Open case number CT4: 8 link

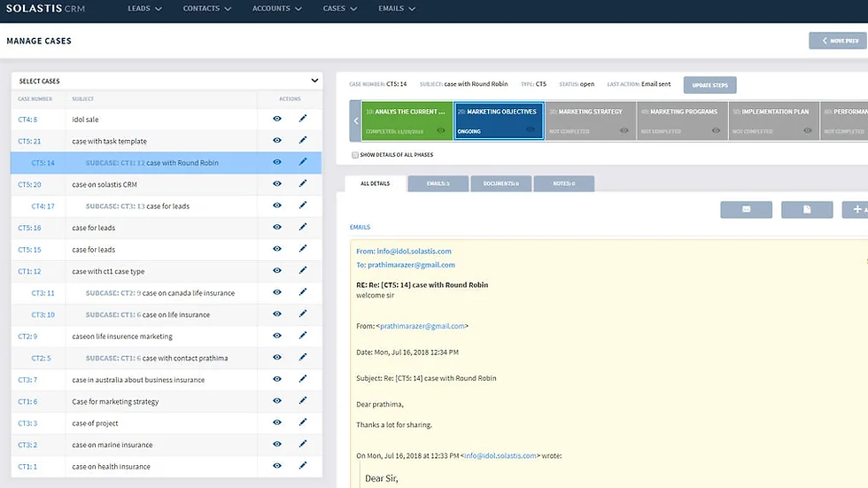pyautogui.click(x=27, y=120)
